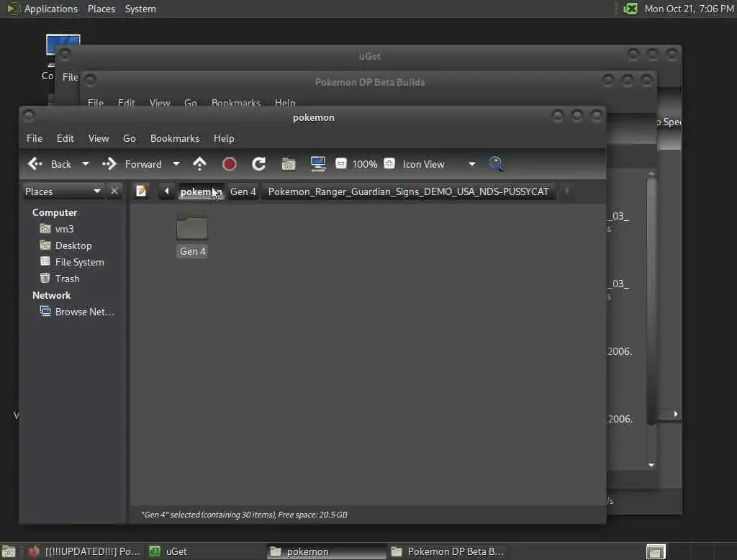Click the Browse Network sidebar icon

(45, 311)
